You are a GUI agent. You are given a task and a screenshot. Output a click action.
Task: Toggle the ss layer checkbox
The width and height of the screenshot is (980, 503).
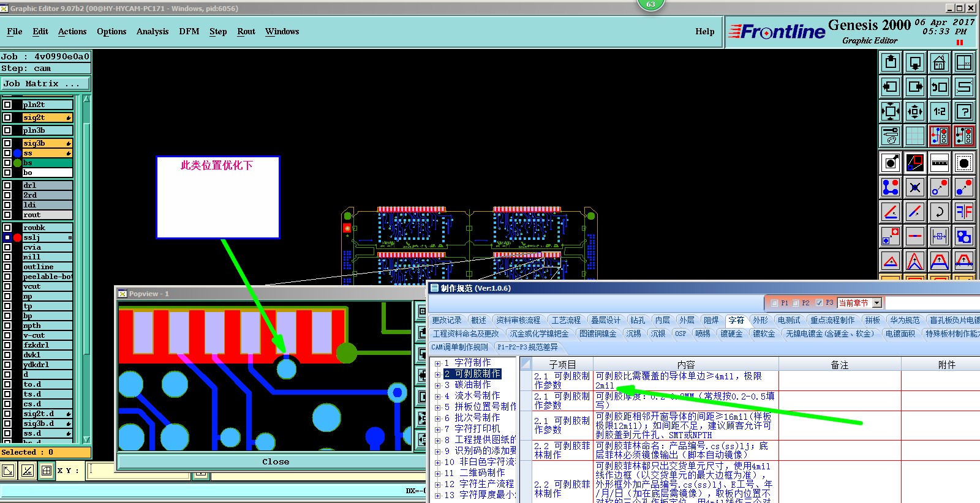tap(7, 153)
